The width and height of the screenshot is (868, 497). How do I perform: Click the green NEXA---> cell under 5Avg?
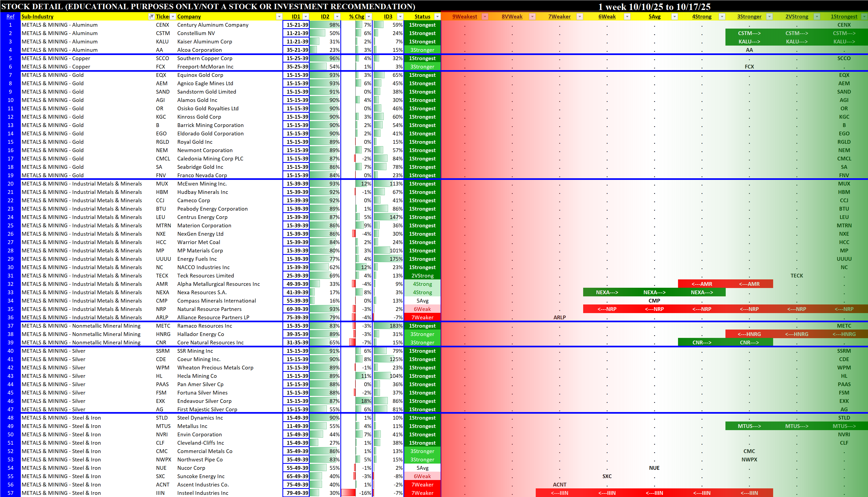click(x=654, y=292)
